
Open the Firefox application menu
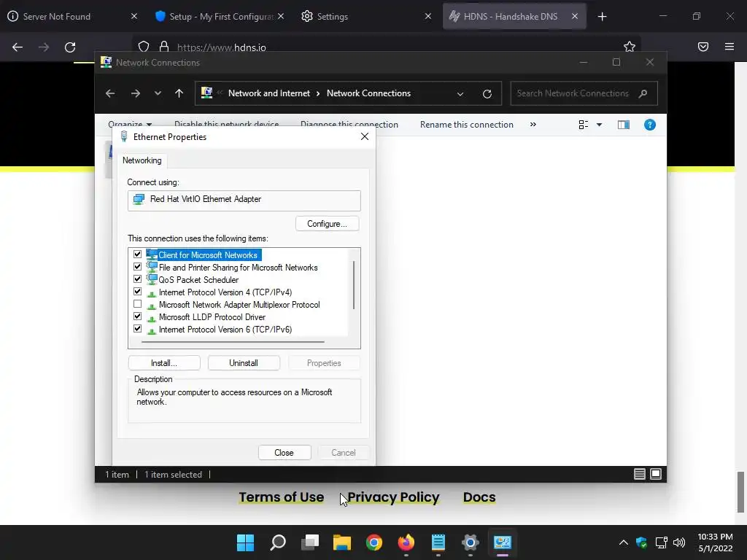click(729, 47)
